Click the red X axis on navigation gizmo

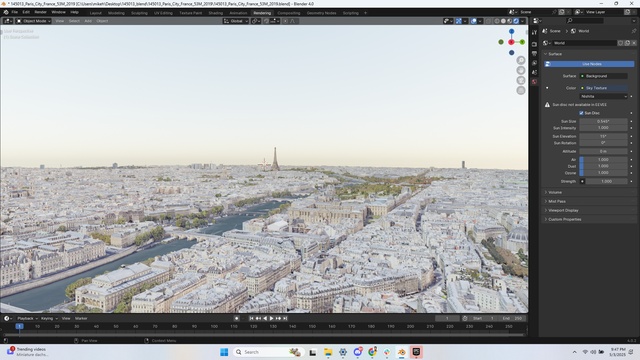point(511,42)
